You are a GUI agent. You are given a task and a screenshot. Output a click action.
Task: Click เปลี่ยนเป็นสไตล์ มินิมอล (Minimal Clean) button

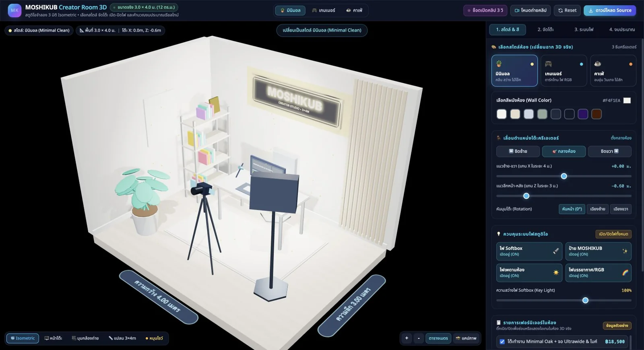click(x=322, y=30)
